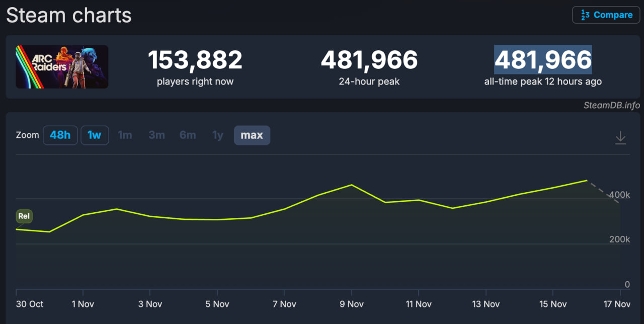Choose the 3m zoom option
The width and height of the screenshot is (644, 324).
(156, 135)
